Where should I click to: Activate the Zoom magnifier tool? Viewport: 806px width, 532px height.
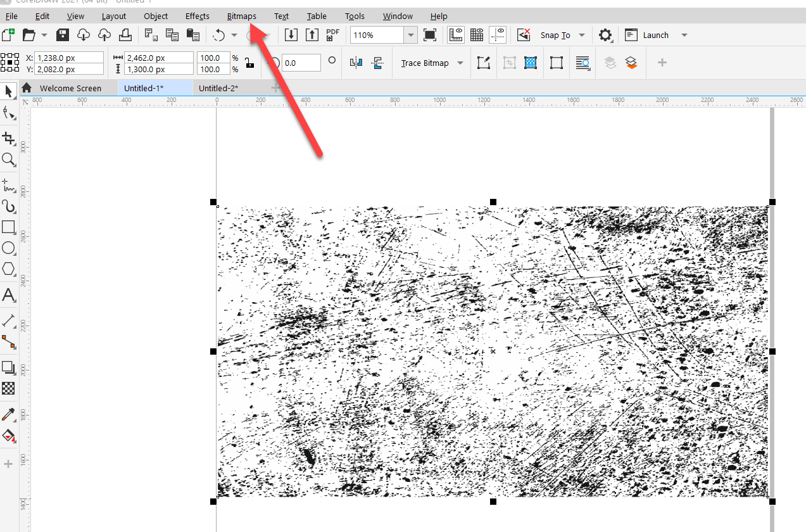point(8,159)
